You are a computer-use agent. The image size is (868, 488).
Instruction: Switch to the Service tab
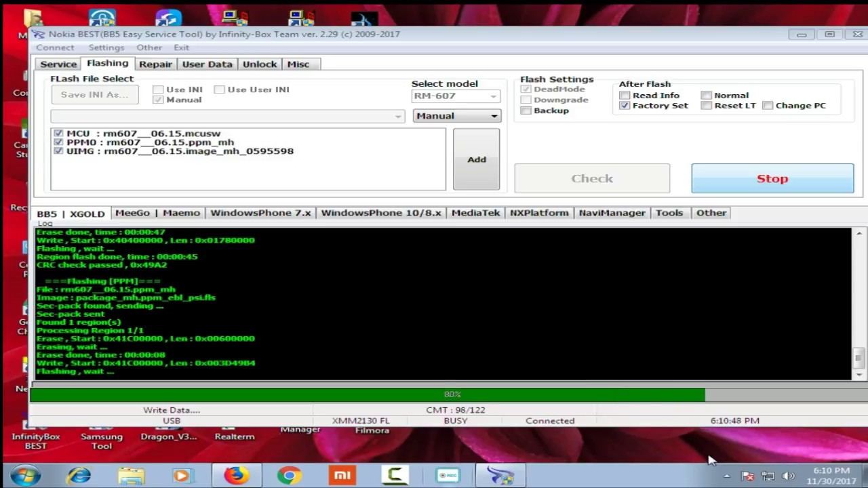58,64
